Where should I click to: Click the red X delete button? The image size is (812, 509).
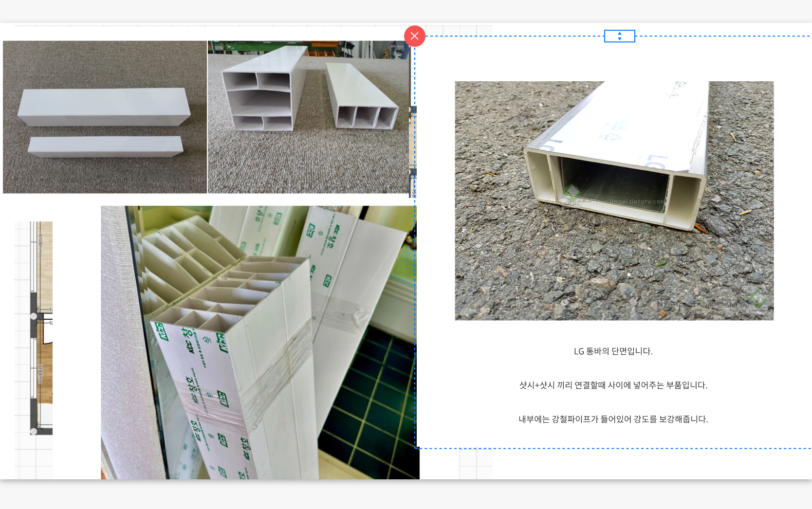click(414, 36)
